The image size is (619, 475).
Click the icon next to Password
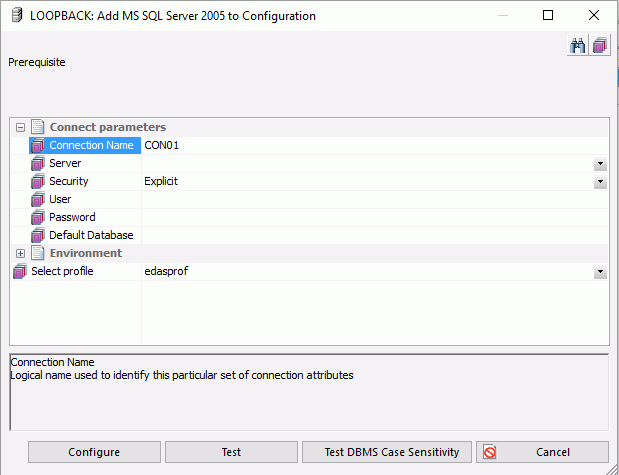pyautogui.click(x=38, y=217)
